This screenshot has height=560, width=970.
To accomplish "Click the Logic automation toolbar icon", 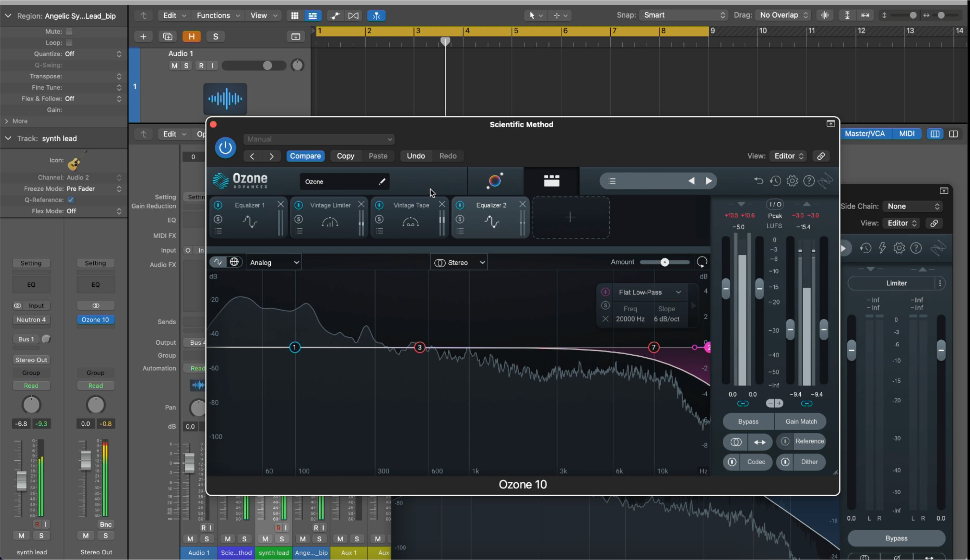I will click(335, 15).
